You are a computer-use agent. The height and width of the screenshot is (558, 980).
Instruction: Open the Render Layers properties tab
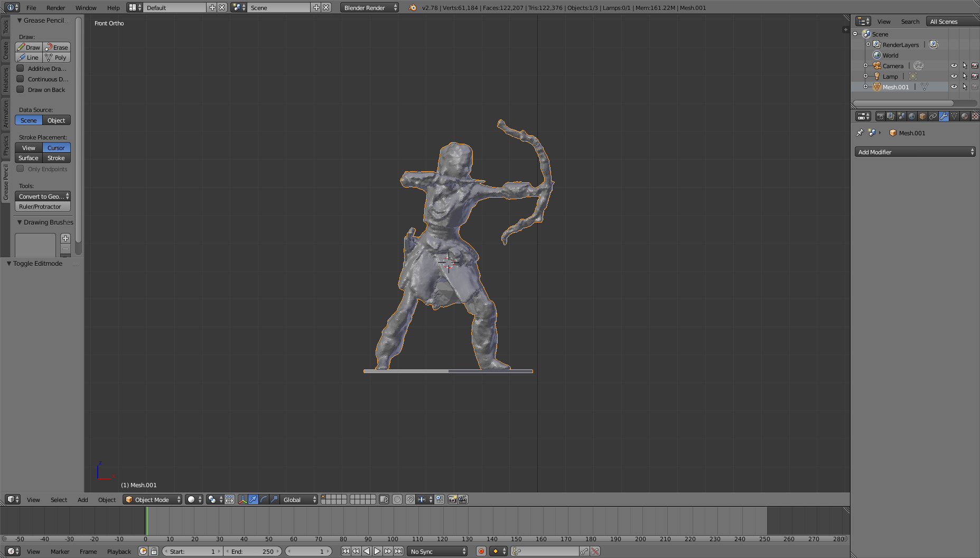tap(891, 116)
